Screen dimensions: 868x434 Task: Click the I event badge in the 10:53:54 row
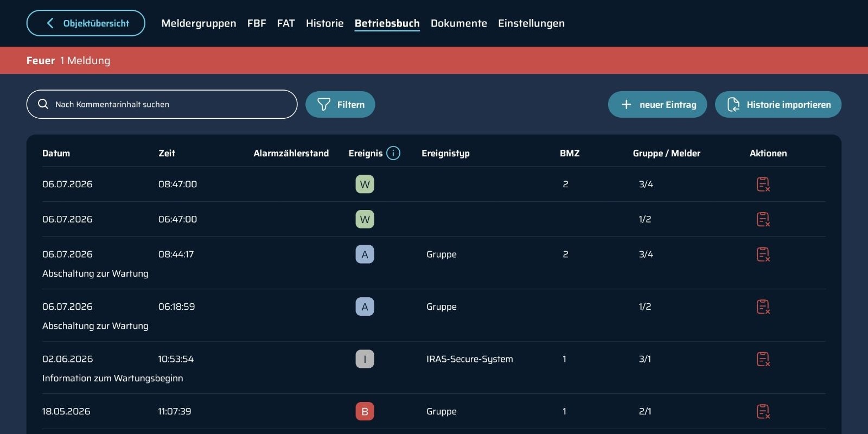365,359
